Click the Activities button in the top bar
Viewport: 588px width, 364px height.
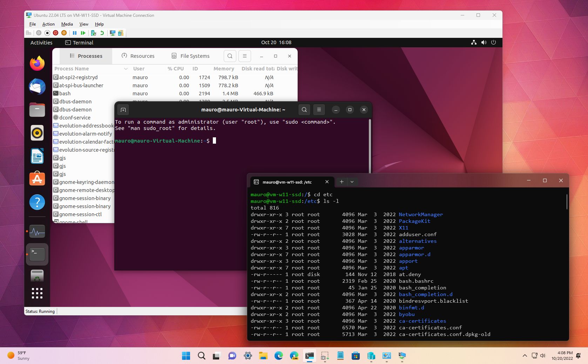(x=41, y=42)
